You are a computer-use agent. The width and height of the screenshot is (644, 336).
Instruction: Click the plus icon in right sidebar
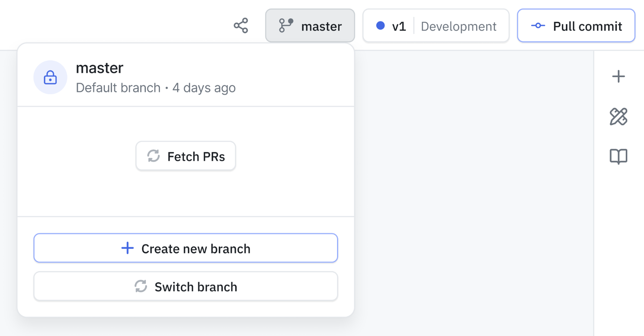(x=618, y=77)
